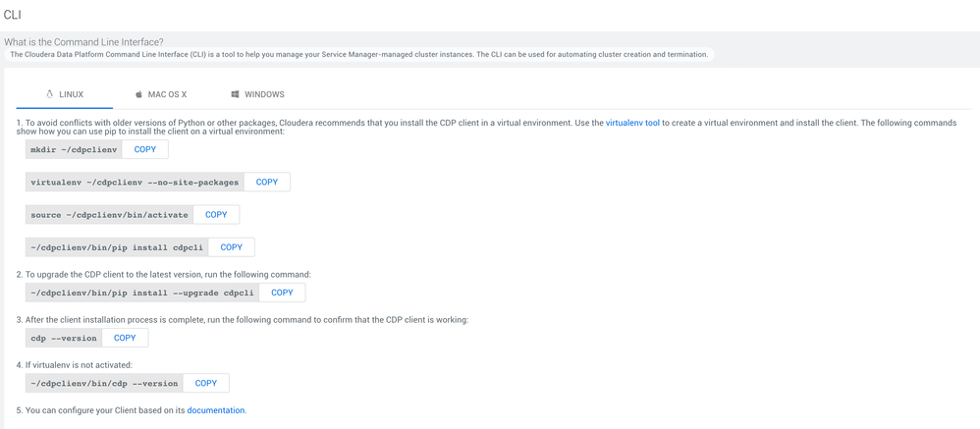Click the source ~/cdpclienv/bin/activate code text
The width and height of the screenshot is (980, 429).
tap(108, 215)
